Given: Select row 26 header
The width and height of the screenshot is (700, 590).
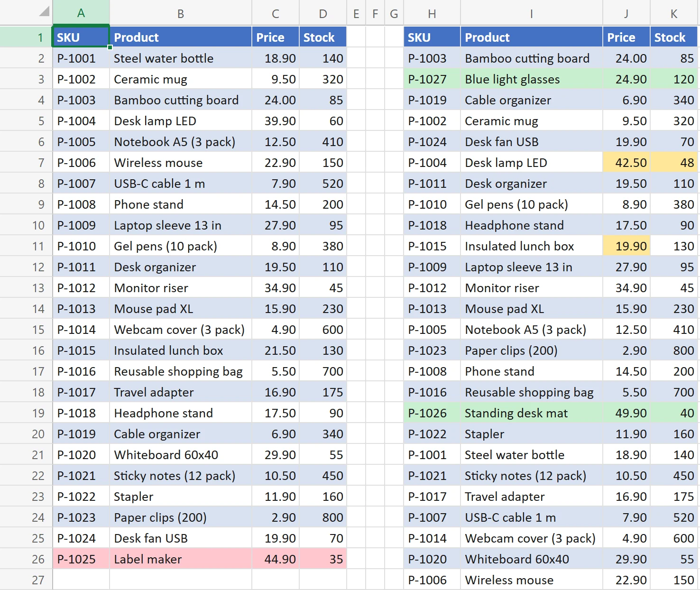Looking at the screenshot, I should (26, 559).
